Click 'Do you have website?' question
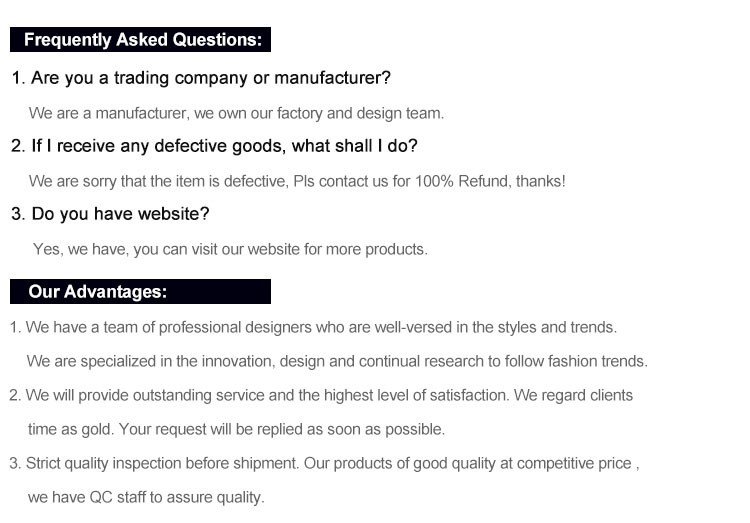 coord(110,214)
